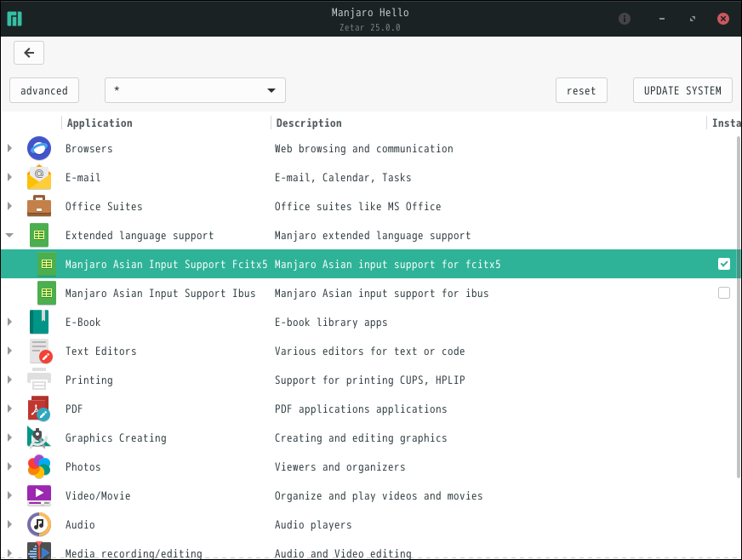The image size is (742, 560).
Task: Select the 'Manjaro Asian Input Support Ibus' row
Action: click(x=371, y=293)
